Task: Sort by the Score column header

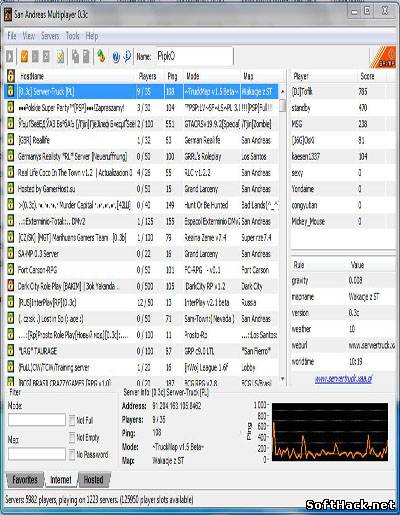Action: [x=371, y=76]
